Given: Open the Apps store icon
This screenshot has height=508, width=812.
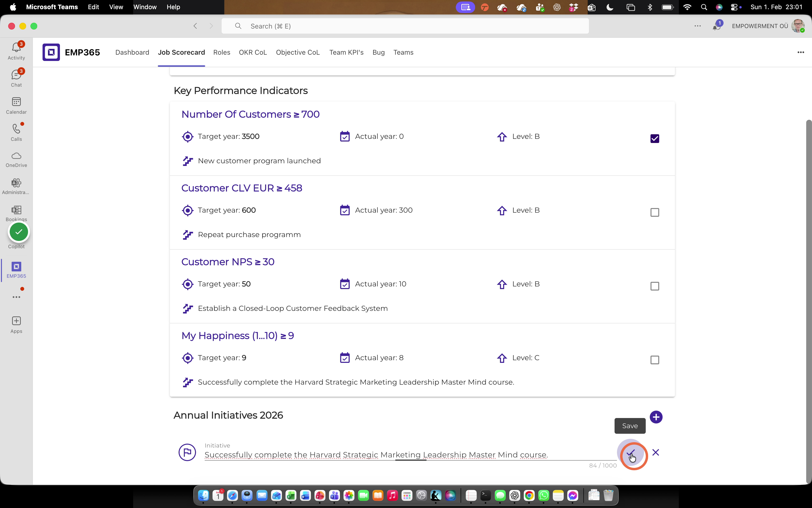Looking at the screenshot, I should [x=16, y=325].
